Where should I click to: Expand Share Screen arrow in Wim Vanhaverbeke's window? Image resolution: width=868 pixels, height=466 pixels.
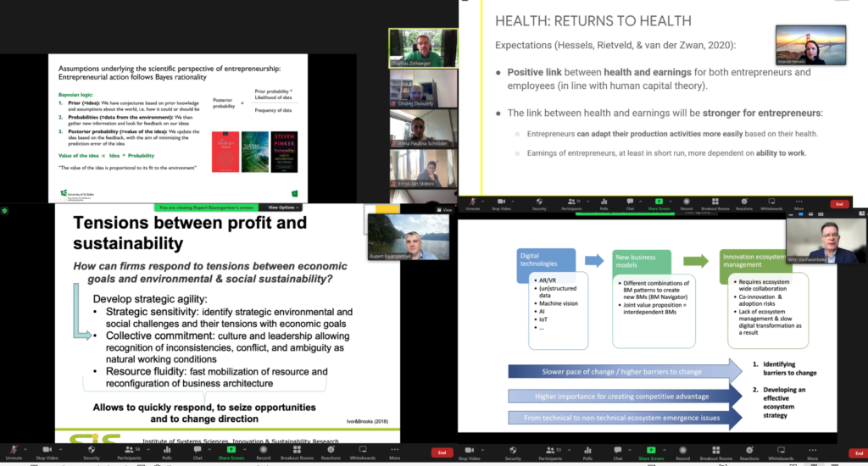tap(665, 449)
